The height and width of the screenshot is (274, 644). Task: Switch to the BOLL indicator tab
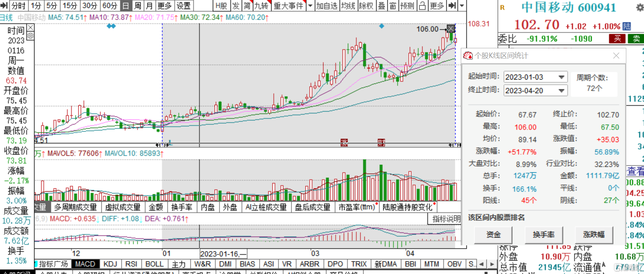click(154, 264)
